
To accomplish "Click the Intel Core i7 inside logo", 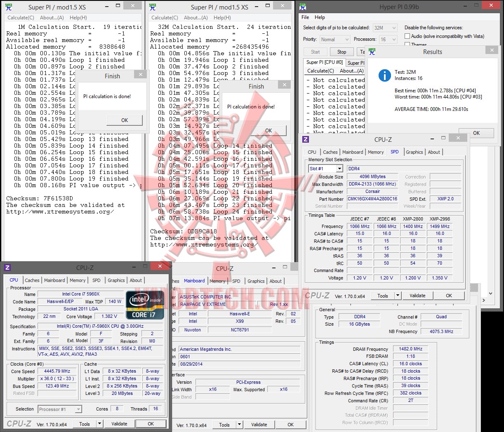I will pyautogui.click(x=145, y=305).
